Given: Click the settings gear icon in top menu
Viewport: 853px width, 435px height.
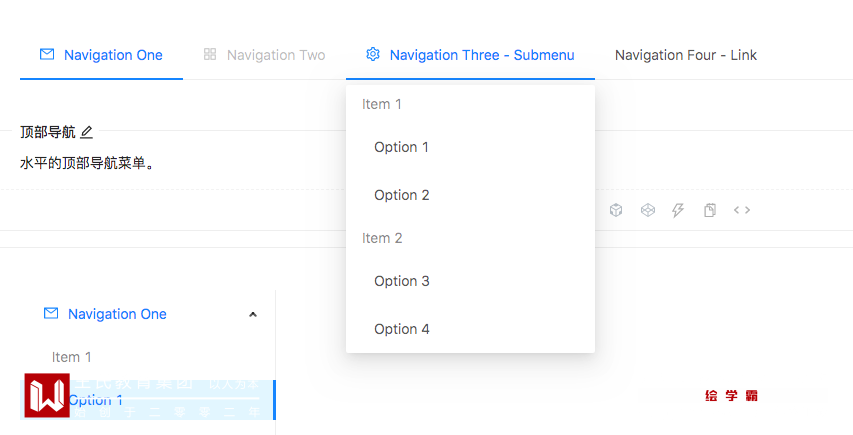Looking at the screenshot, I should pos(373,55).
